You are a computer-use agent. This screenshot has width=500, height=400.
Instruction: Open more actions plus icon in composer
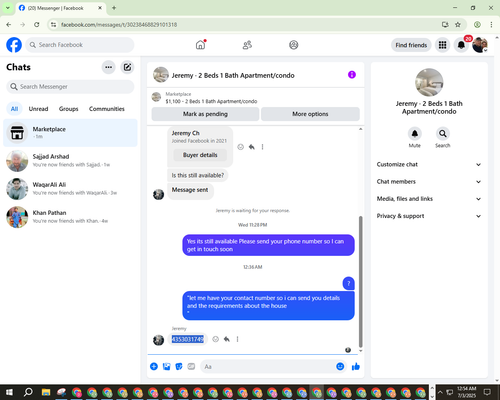[154, 366]
